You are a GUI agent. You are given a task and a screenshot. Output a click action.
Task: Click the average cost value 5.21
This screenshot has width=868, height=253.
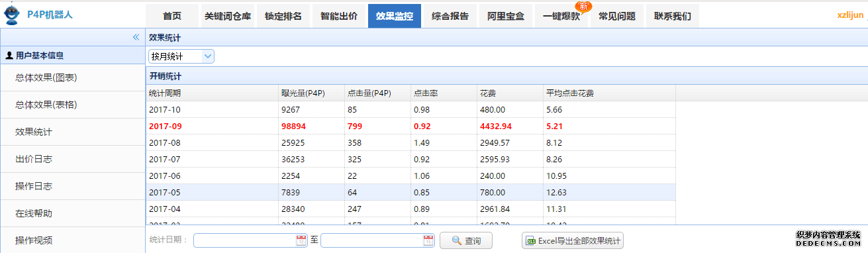(x=555, y=126)
